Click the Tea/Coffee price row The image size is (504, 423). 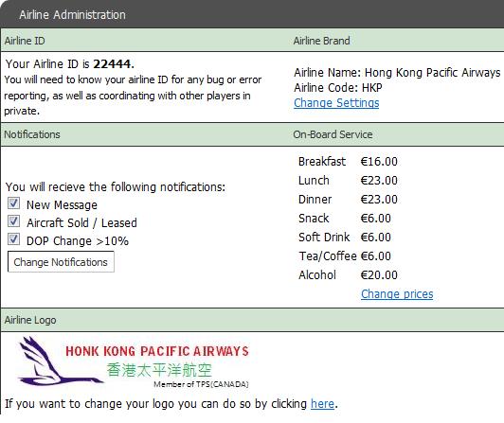tap(345, 256)
